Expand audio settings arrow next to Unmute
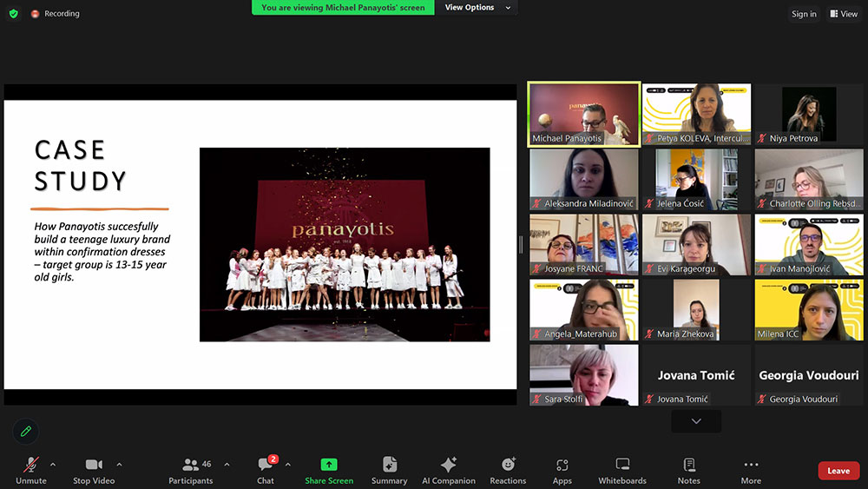868x489 pixels. pyautogui.click(x=53, y=465)
